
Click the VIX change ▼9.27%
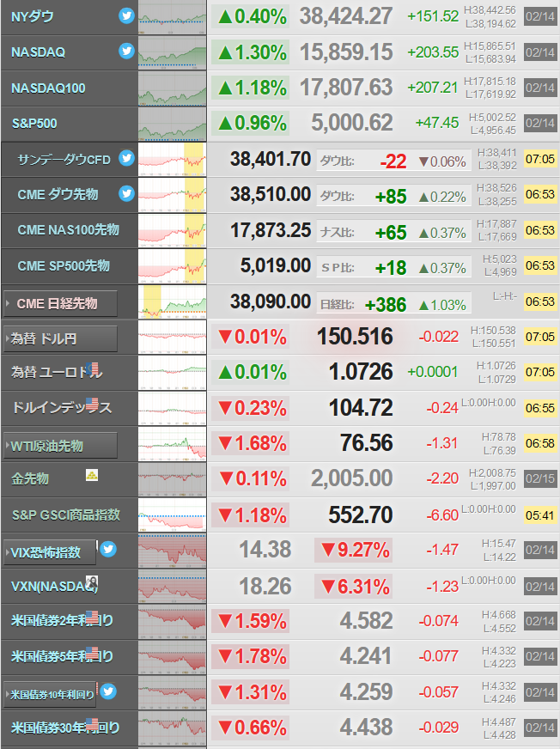click(x=354, y=550)
